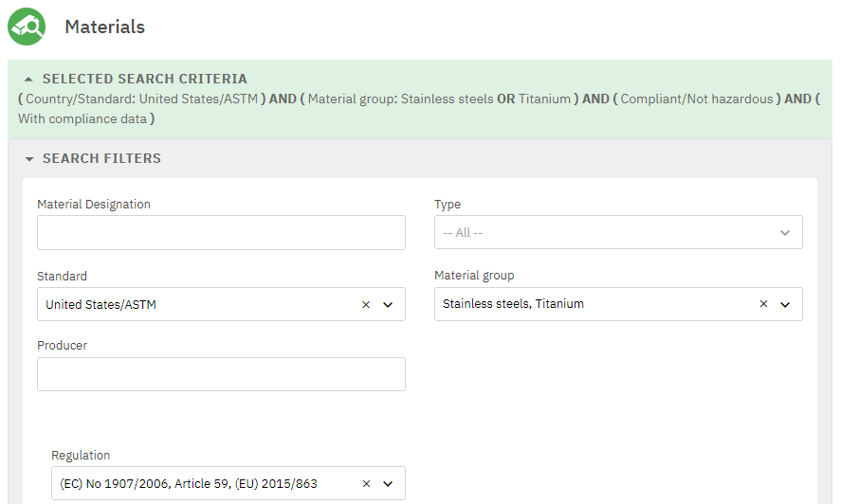Viewport: 841px width, 504px height.
Task: Focus the Producer input field
Action: tap(221, 374)
